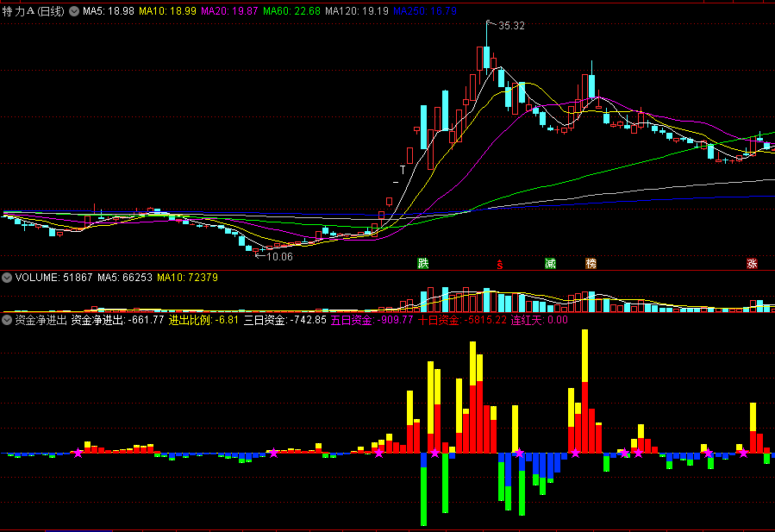Click the 连红天: 0.00 value
775x532 pixels.
pyautogui.click(x=540, y=320)
